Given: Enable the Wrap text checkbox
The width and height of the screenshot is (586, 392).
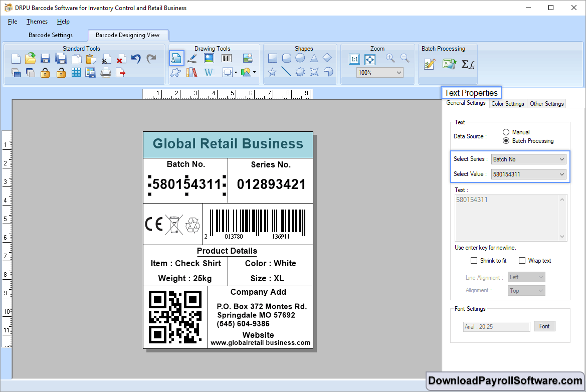Looking at the screenshot, I should coord(522,261).
